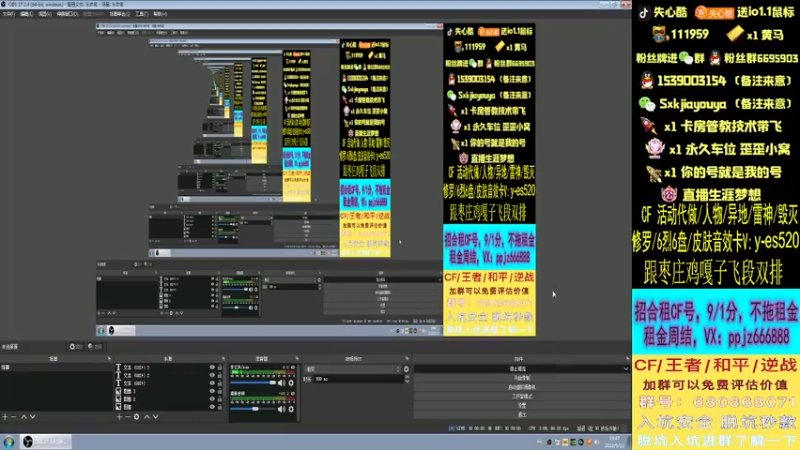Mute the 麦克风/Aux speaker icon
Viewport: 800px width, 450px height.
coord(281,383)
